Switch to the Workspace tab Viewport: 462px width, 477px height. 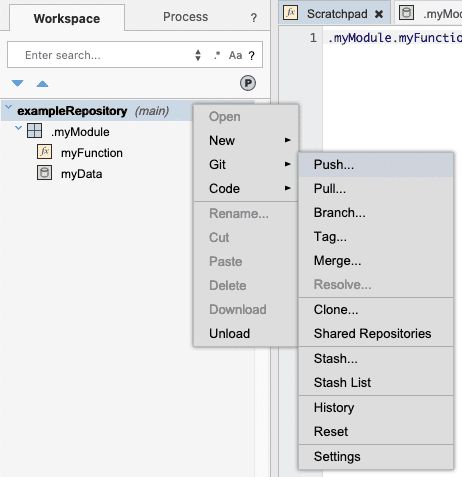pyautogui.click(x=67, y=18)
